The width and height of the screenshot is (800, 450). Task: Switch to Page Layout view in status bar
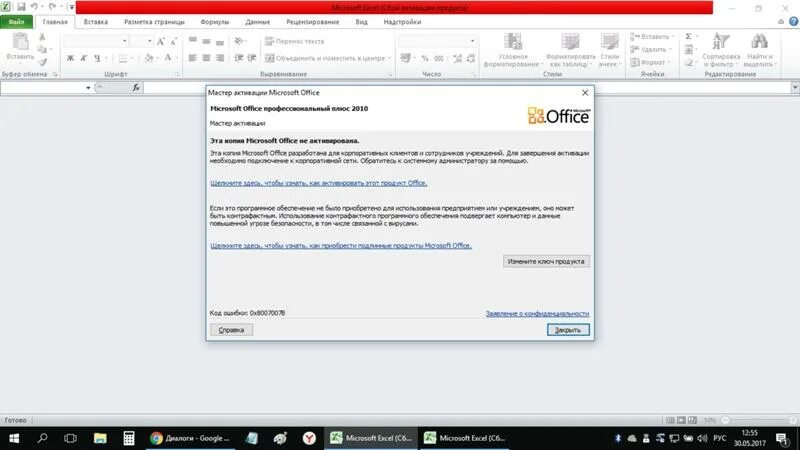coord(681,420)
